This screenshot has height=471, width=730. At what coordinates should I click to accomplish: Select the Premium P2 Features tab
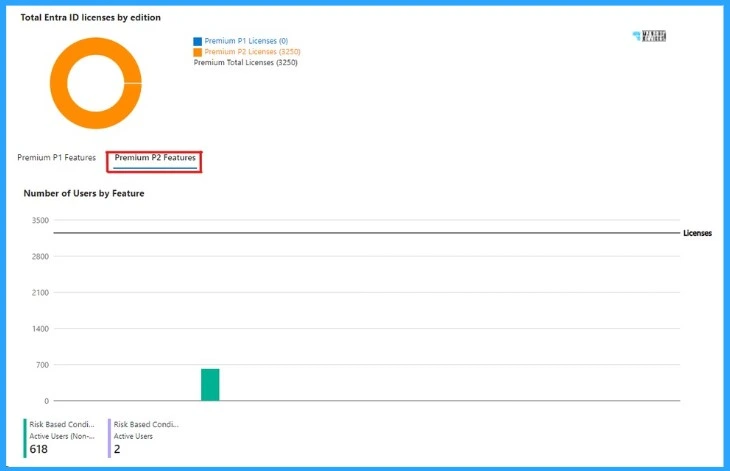[x=155, y=158]
